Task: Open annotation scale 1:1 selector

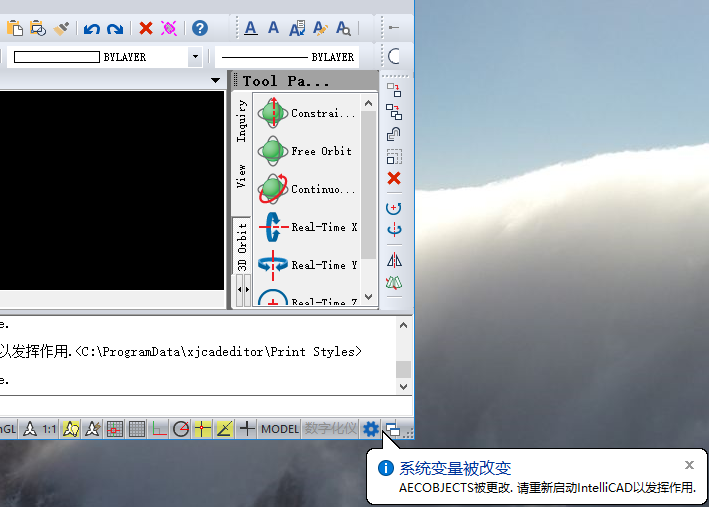Action: [x=49, y=429]
